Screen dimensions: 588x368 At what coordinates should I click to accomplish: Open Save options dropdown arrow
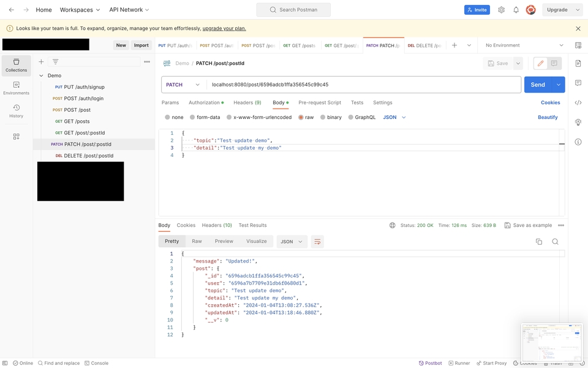(518, 63)
